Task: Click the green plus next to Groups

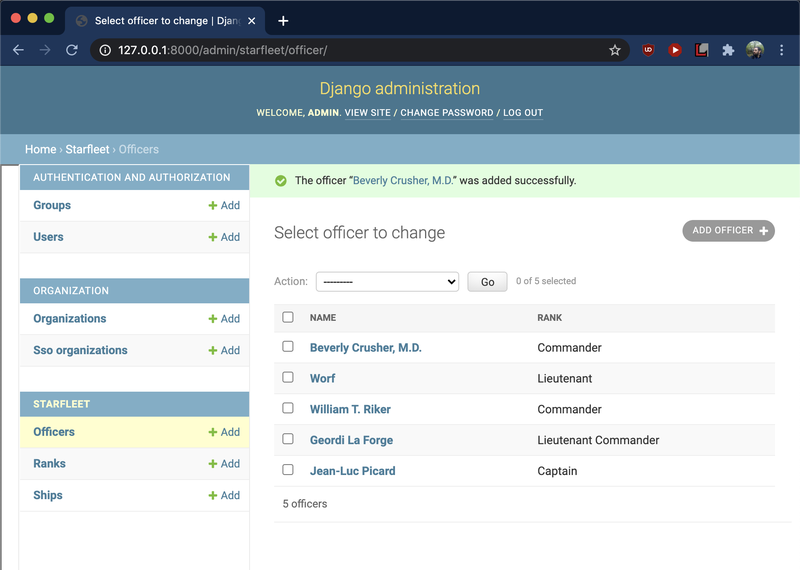Action: point(213,205)
